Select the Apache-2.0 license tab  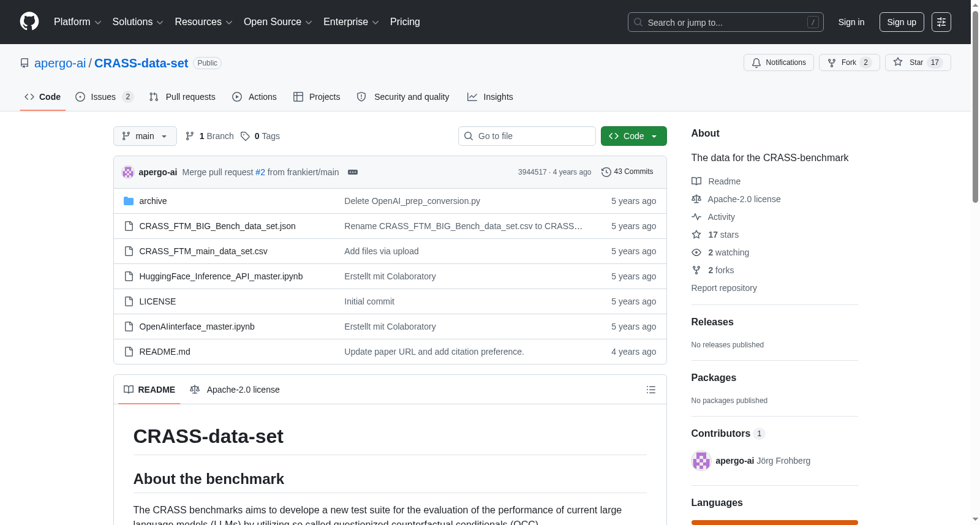(x=235, y=390)
